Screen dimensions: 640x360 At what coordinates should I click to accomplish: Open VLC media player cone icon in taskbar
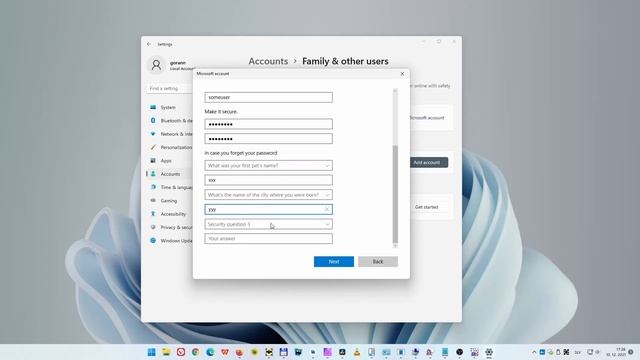[357, 352]
